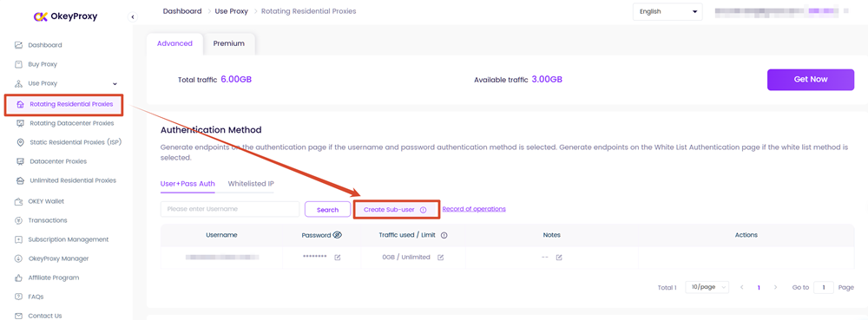This screenshot has width=868, height=320.
Task: Open the 10/page rows dropdown
Action: [x=707, y=287]
